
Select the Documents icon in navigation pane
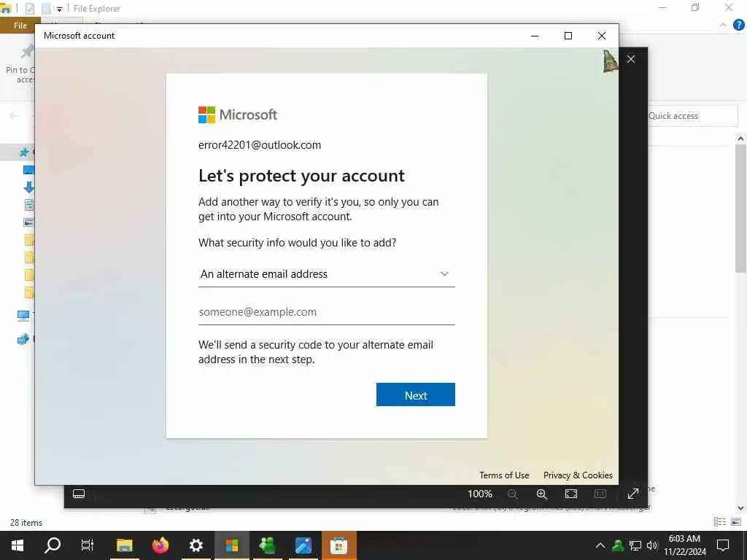(28, 205)
